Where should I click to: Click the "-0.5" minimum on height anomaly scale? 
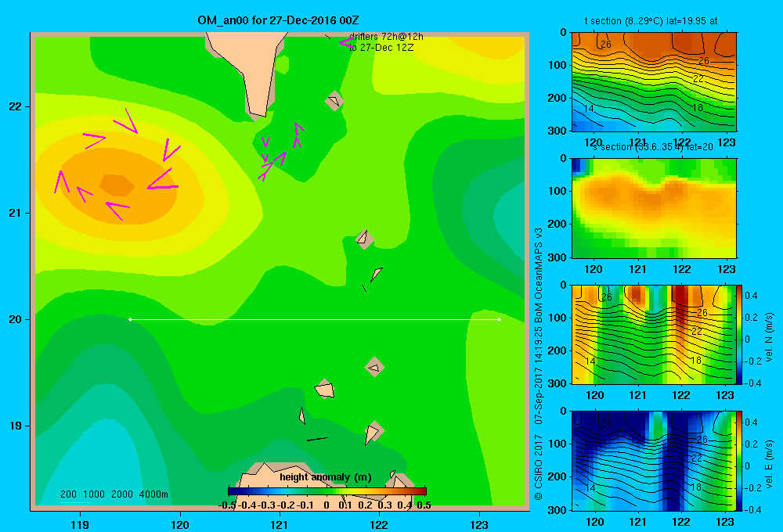click(x=227, y=505)
